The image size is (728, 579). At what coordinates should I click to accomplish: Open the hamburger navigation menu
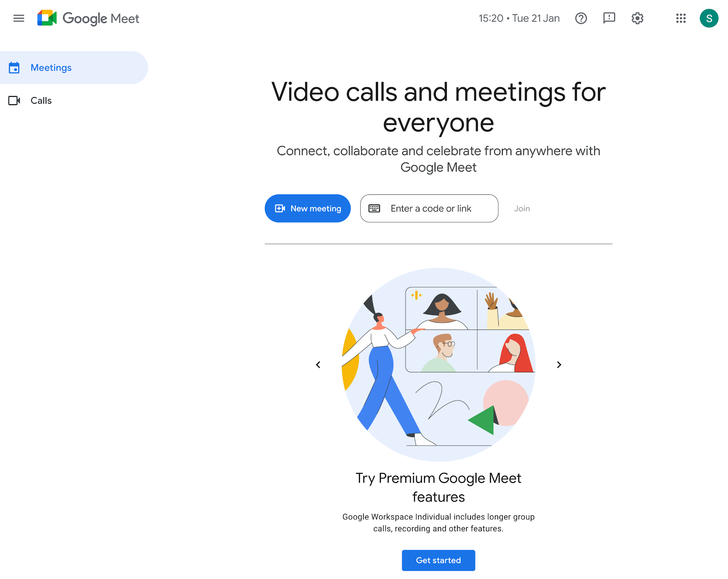pos(19,18)
